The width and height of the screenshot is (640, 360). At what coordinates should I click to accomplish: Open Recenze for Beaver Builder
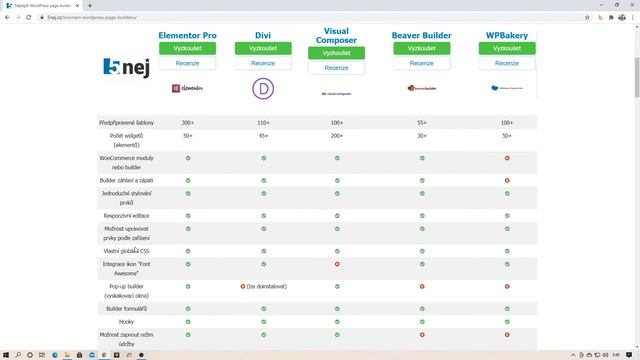[x=422, y=63]
